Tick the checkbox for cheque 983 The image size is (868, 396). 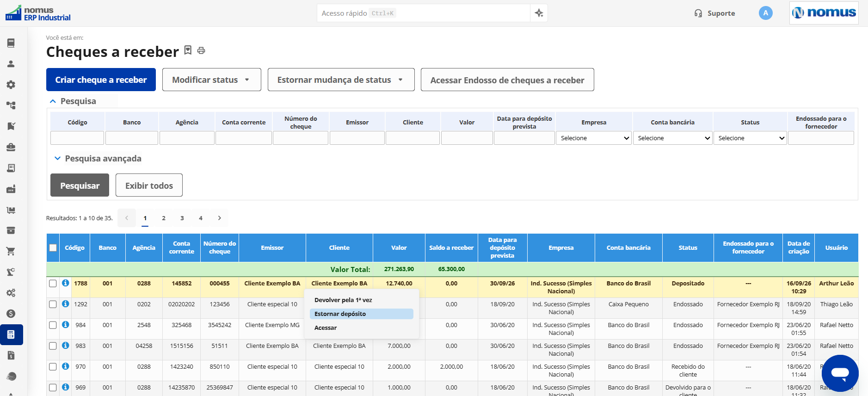point(53,346)
